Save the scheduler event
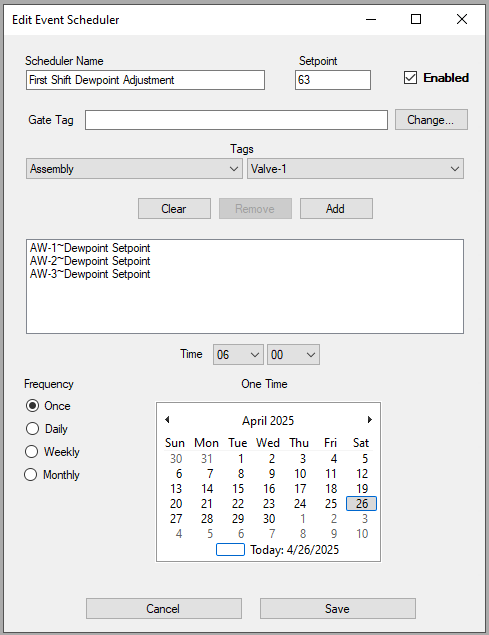Image resolution: width=489 pixels, height=635 pixels. click(x=338, y=609)
